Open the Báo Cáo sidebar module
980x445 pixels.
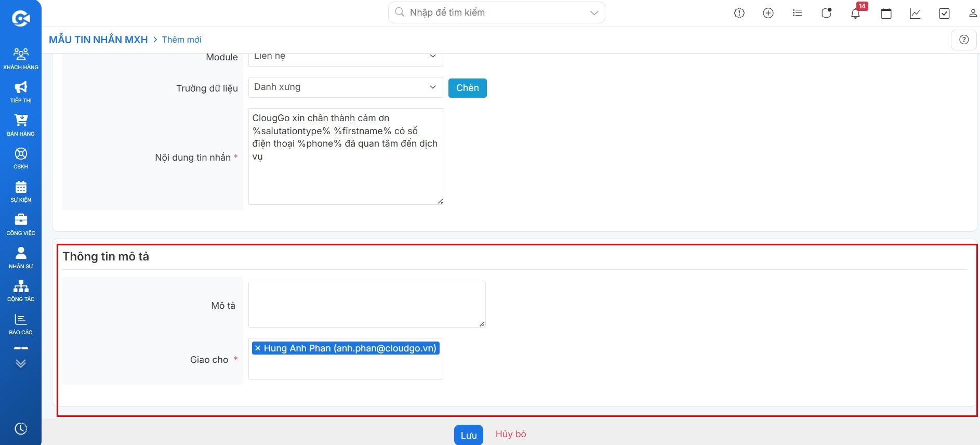(x=21, y=324)
